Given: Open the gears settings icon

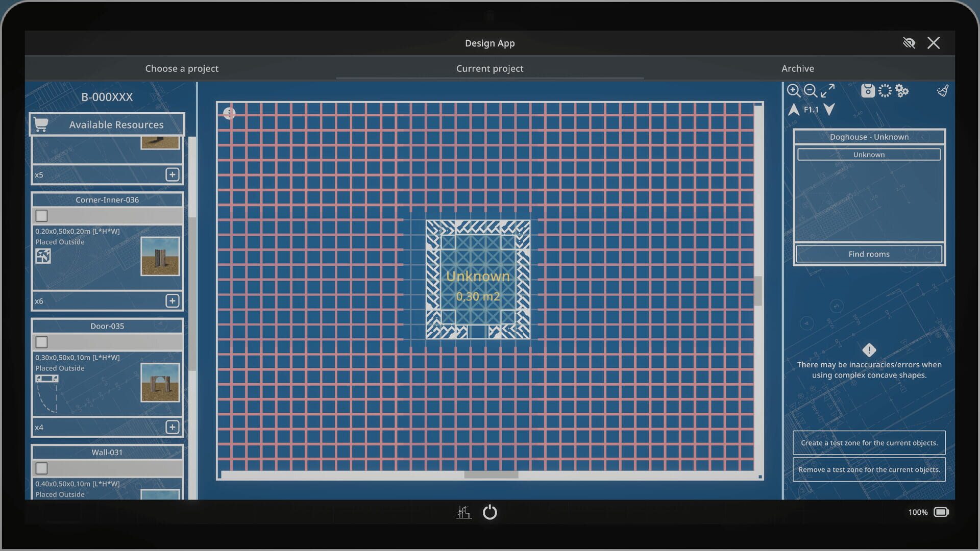Looking at the screenshot, I should (x=902, y=91).
